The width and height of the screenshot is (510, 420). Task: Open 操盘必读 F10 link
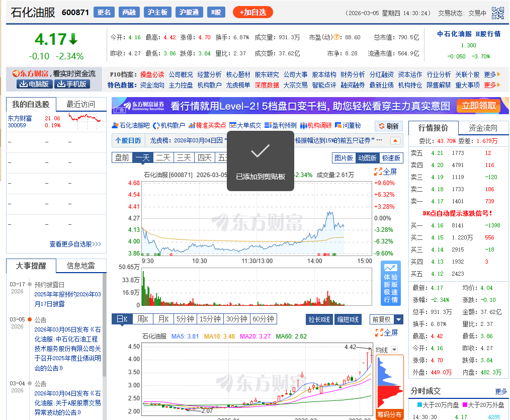pos(152,74)
